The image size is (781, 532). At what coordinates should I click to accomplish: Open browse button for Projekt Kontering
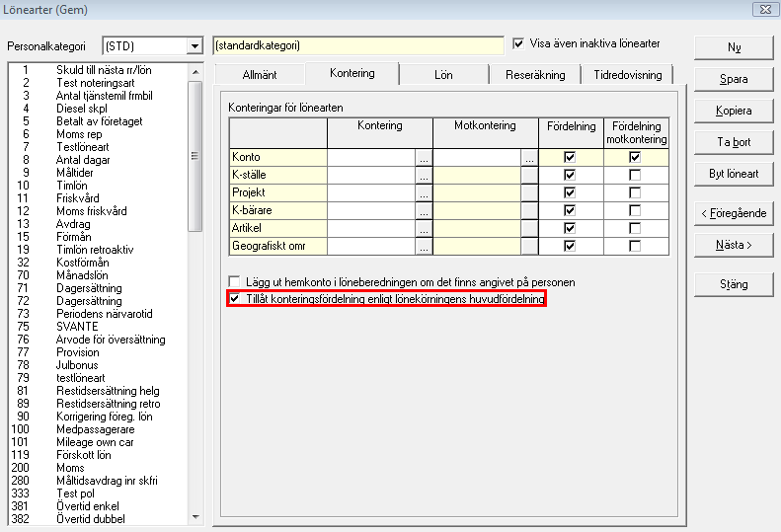coord(424,192)
